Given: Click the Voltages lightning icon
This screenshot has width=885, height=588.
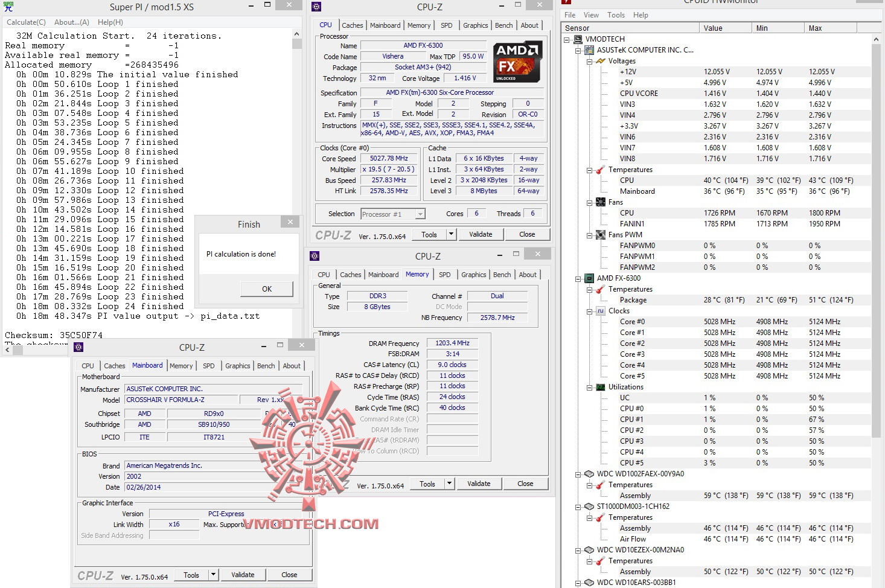Looking at the screenshot, I should pyautogui.click(x=601, y=61).
